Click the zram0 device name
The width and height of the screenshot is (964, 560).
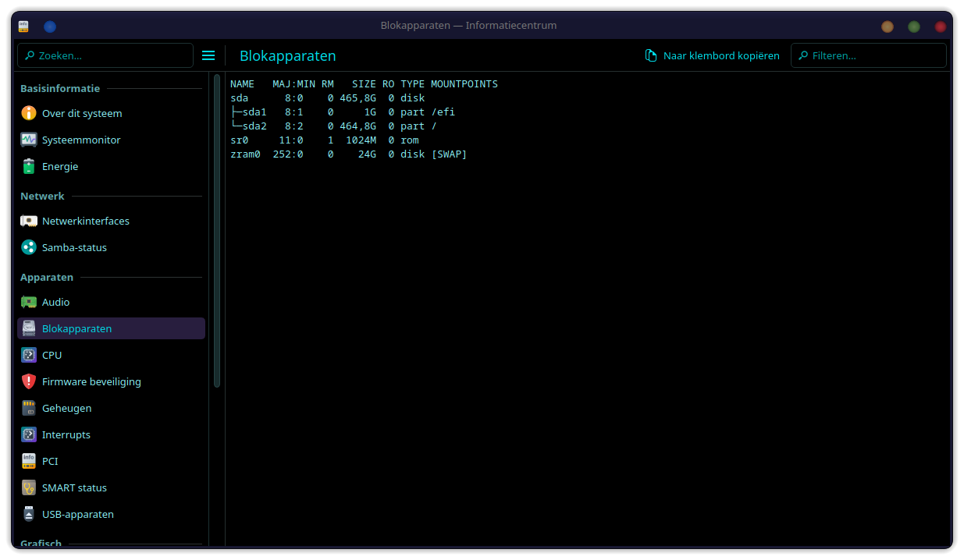245,154
